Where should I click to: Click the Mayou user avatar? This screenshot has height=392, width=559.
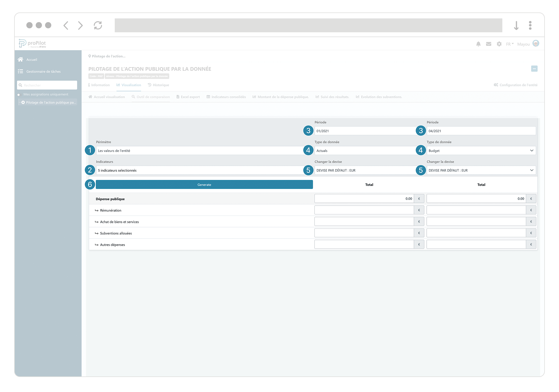point(535,43)
